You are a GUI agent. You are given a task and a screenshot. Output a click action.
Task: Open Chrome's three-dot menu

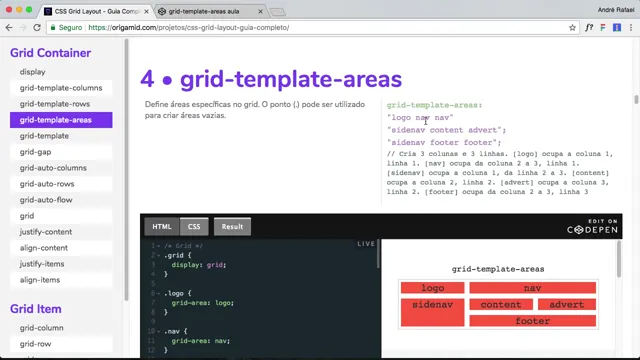pyautogui.click(x=631, y=27)
